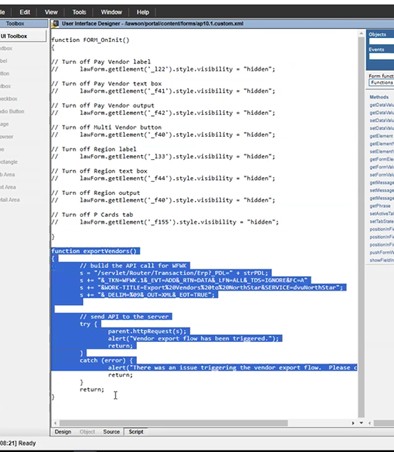394x452 pixels.
Task: Click the setFormValue method
Action: (382, 175)
